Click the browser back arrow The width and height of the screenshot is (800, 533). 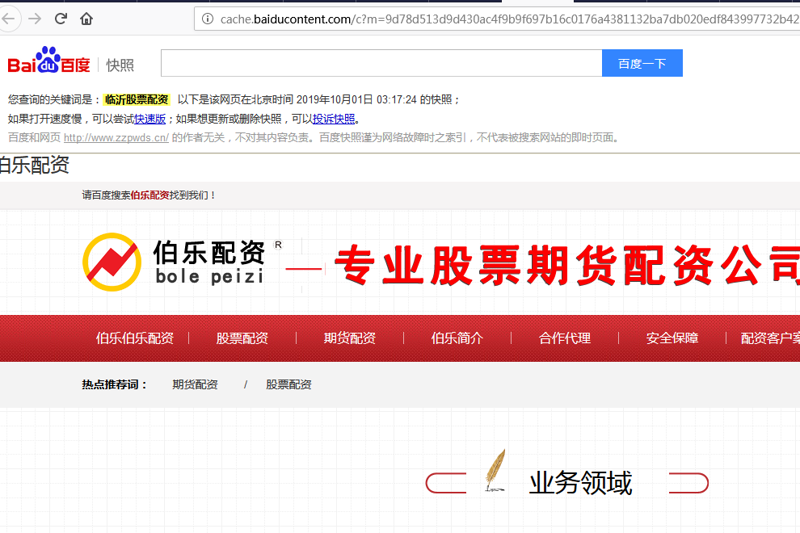tap(9, 19)
